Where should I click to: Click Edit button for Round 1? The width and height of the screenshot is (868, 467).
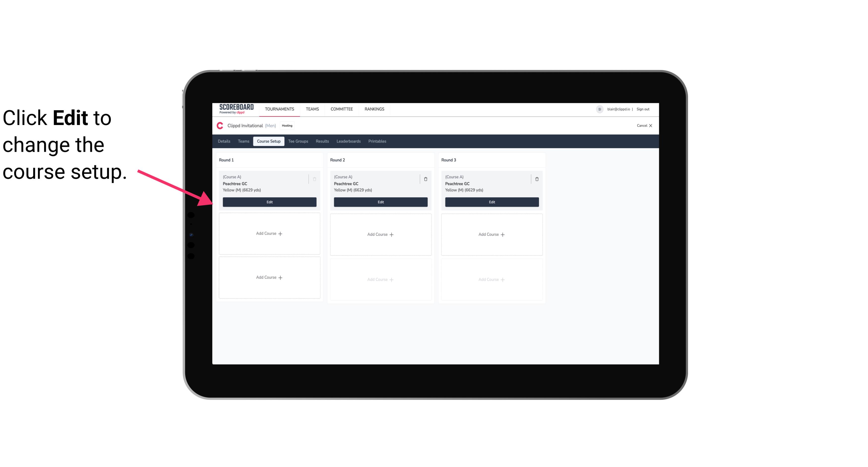(x=269, y=201)
